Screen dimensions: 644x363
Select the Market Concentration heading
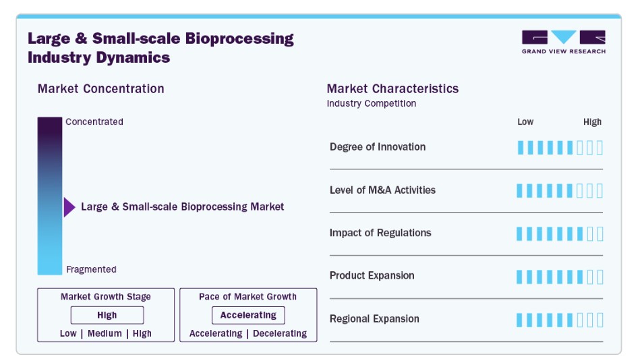click(x=100, y=88)
